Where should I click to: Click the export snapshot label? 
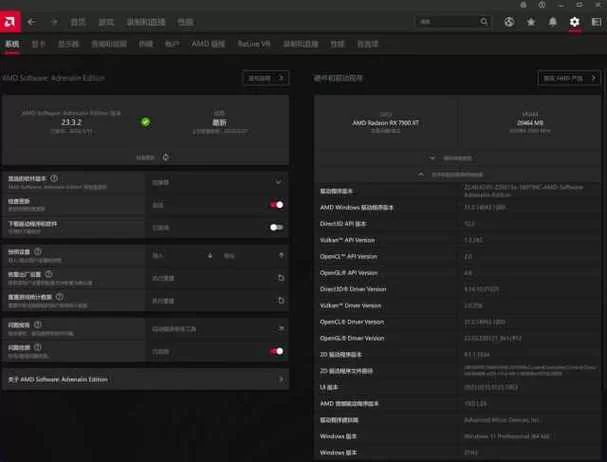coord(229,256)
